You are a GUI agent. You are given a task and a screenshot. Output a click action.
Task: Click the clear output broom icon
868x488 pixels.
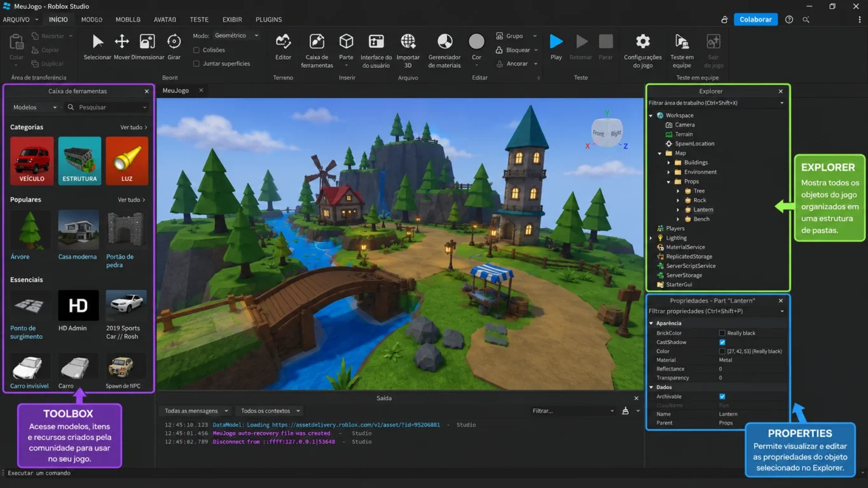pyautogui.click(x=626, y=410)
